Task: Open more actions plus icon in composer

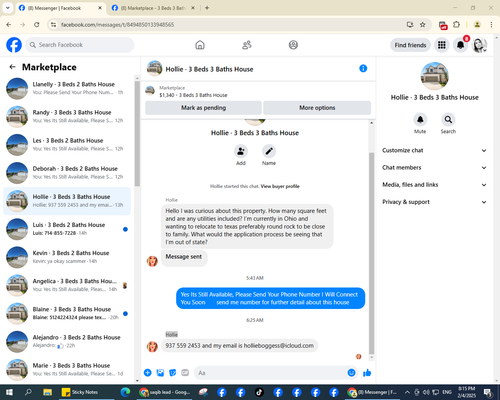Action: tap(148, 373)
